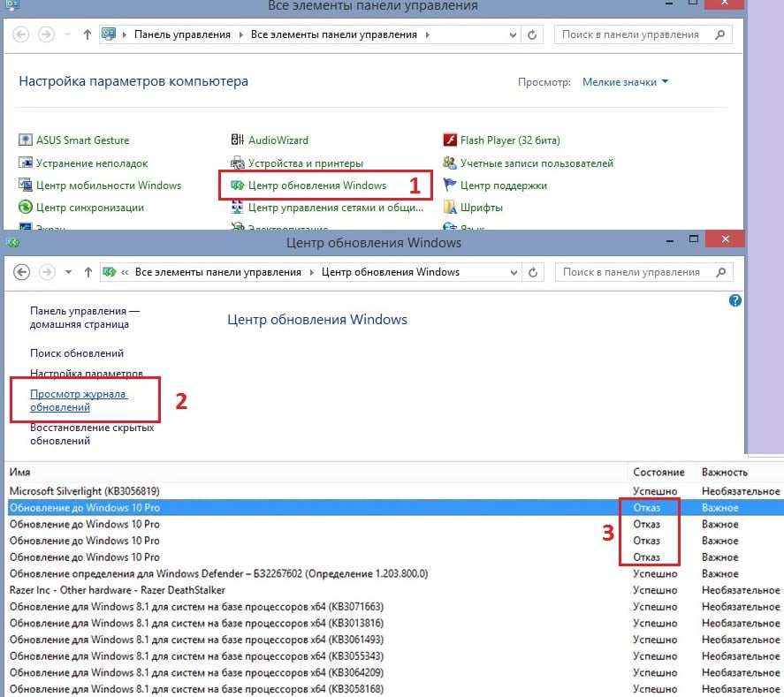Refresh the top Control Panel window

coord(532,34)
